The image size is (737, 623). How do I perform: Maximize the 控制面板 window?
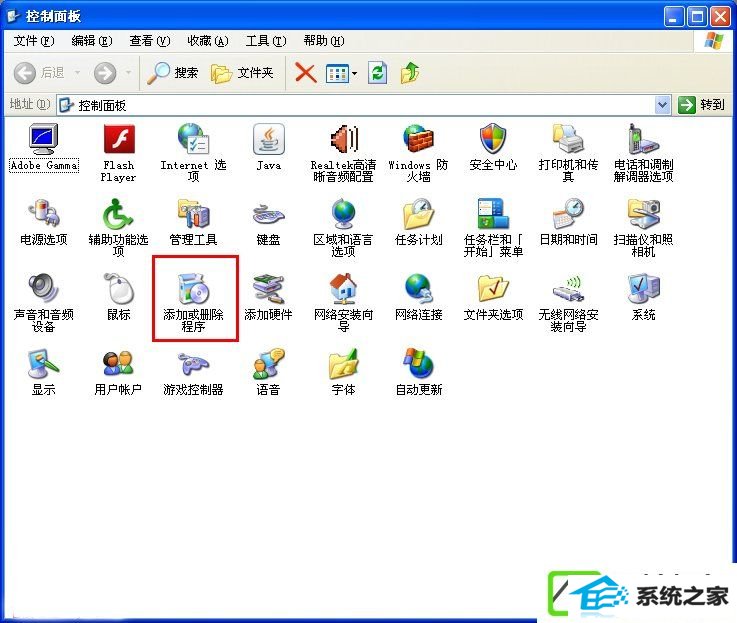pyautogui.click(x=698, y=17)
